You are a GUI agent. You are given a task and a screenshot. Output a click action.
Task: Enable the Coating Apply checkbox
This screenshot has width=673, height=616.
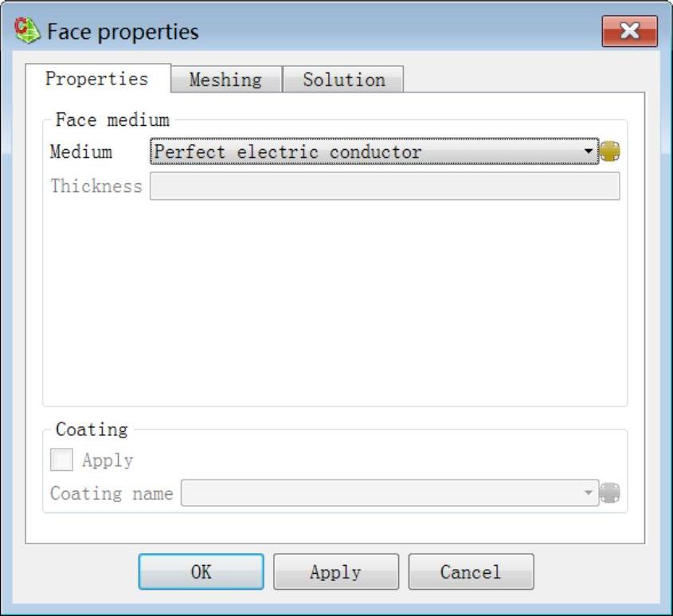[x=61, y=460]
